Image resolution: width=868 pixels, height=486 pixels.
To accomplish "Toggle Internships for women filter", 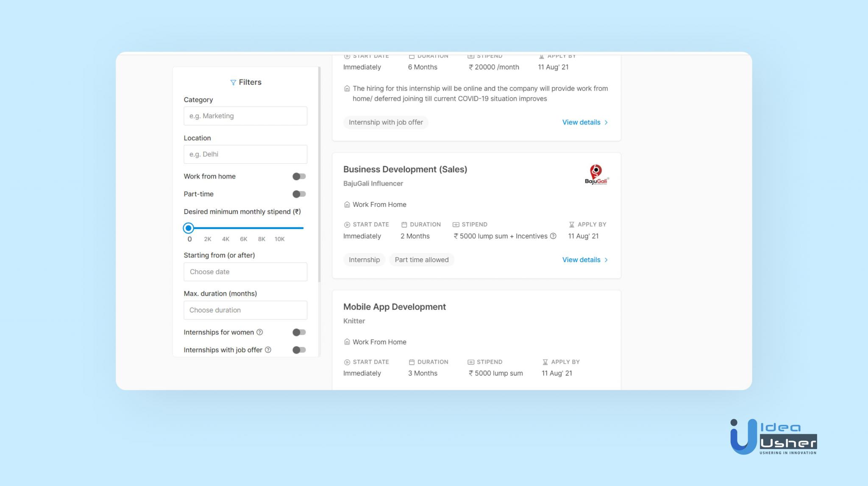I will point(299,332).
